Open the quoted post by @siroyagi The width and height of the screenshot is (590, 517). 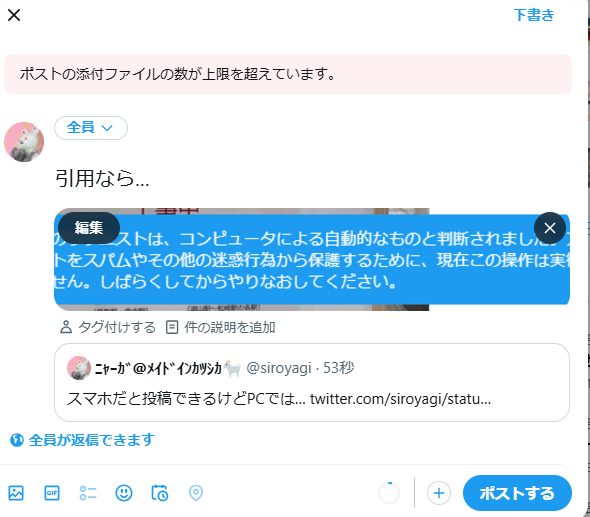tap(312, 382)
